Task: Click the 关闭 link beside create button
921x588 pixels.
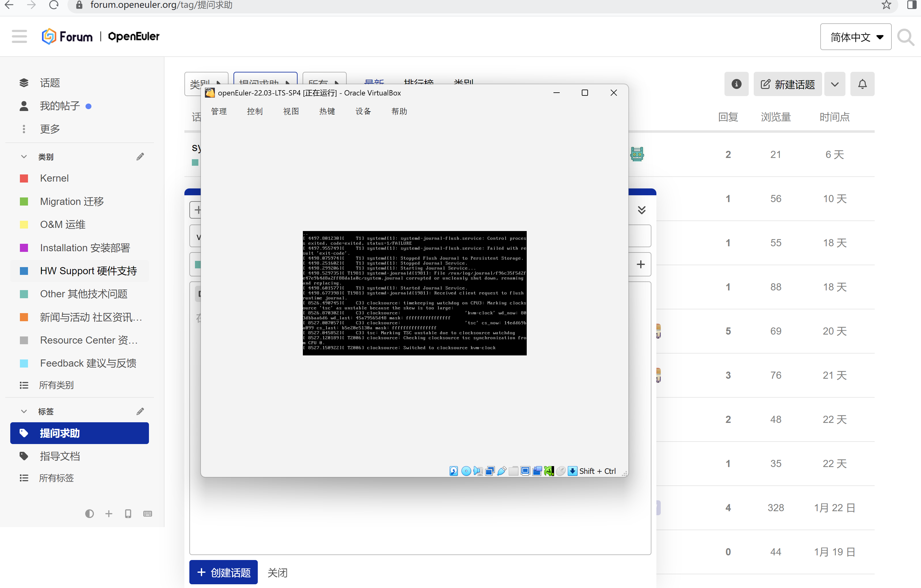Action: point(277,573)
